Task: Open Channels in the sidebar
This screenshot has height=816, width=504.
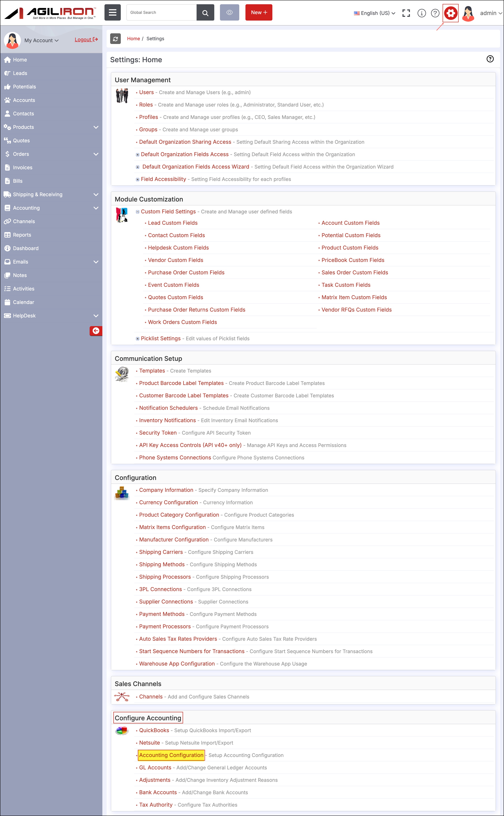Action: click(x=24, y=222)
